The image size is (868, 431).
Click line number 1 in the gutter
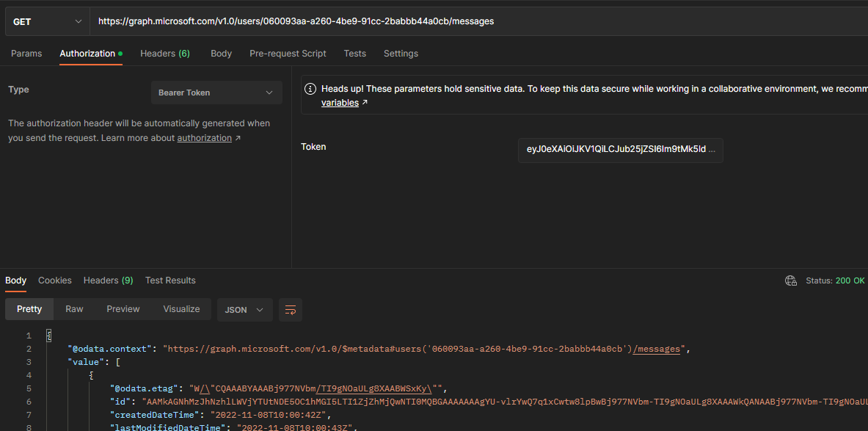pos(28,336)
